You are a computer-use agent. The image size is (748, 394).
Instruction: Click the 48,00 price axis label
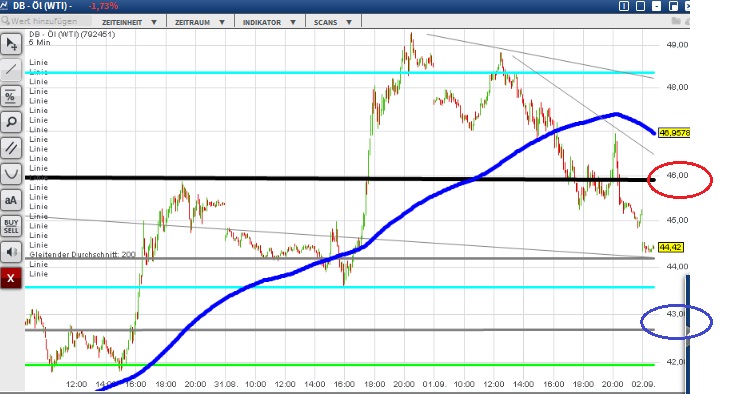click(x=677, y=87)
